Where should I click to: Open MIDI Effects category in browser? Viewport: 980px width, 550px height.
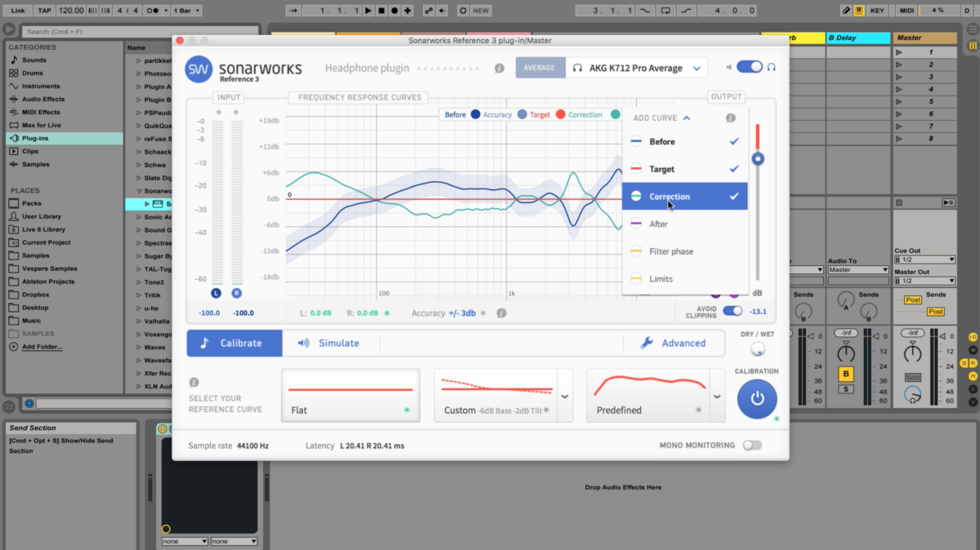[x=41, y=113]
